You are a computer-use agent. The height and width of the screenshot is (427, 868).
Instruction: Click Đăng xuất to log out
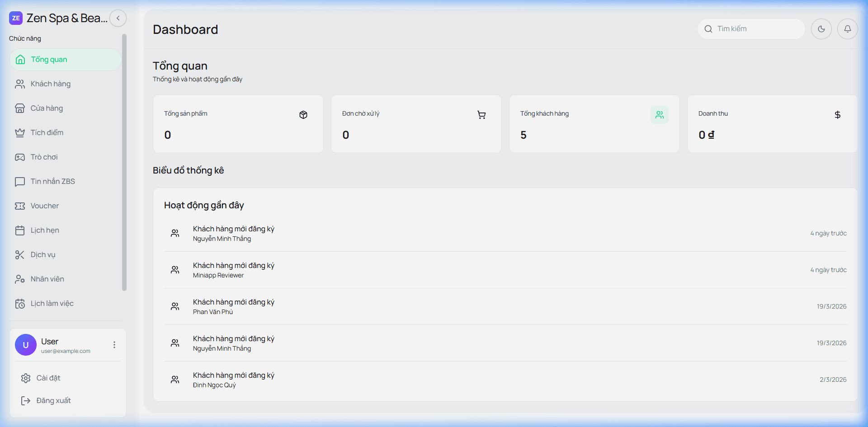tap(53, 401)
